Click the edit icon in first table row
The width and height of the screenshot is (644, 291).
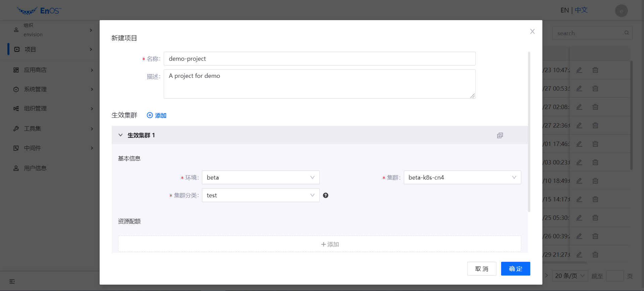tap(579, 70)
